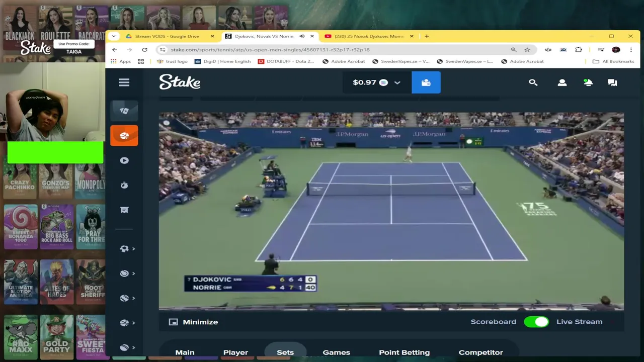Select the Tennis ball sport icon

click(x=124, y=274)
